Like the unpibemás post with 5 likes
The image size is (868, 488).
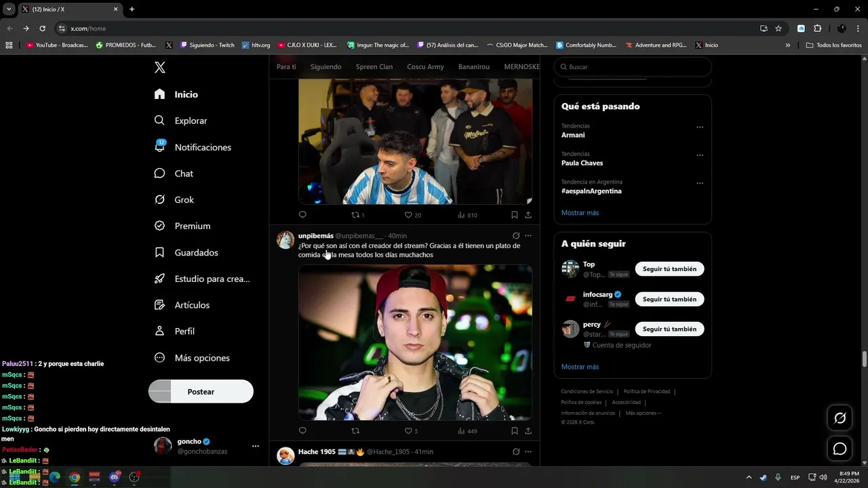(411, 431)
